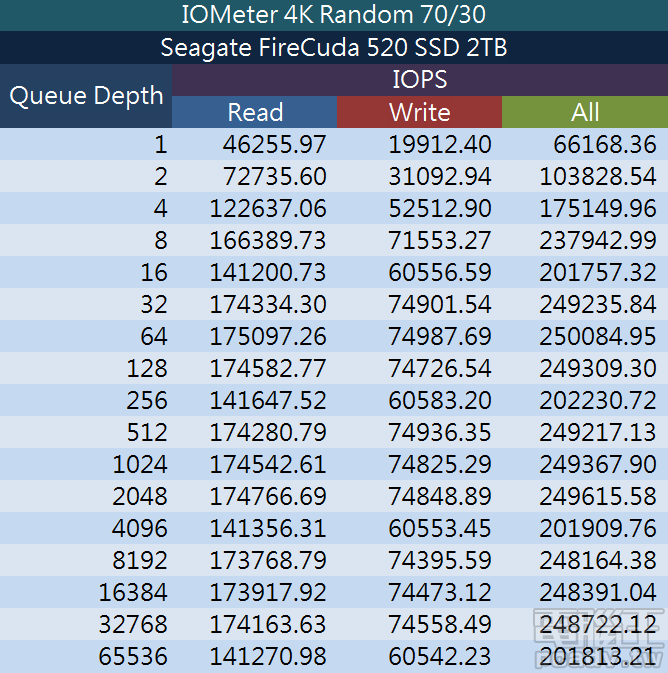The image size is (668, 673).
Task: Select write value 74987.69
Action: click(x=440, y=336)
